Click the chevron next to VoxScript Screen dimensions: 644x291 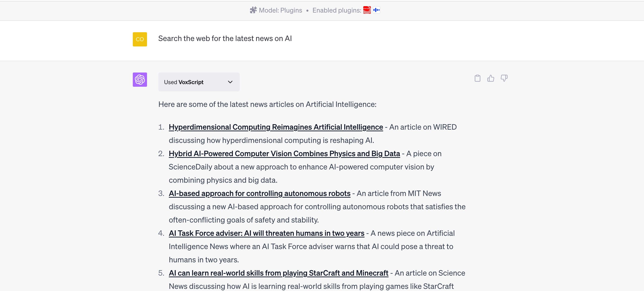pos(230,82)
